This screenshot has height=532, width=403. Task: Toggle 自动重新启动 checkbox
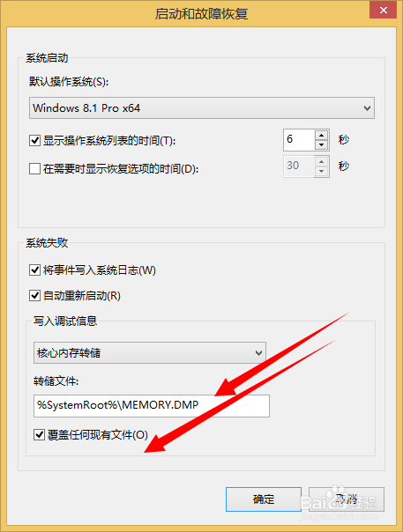click(x=34, y=296)
